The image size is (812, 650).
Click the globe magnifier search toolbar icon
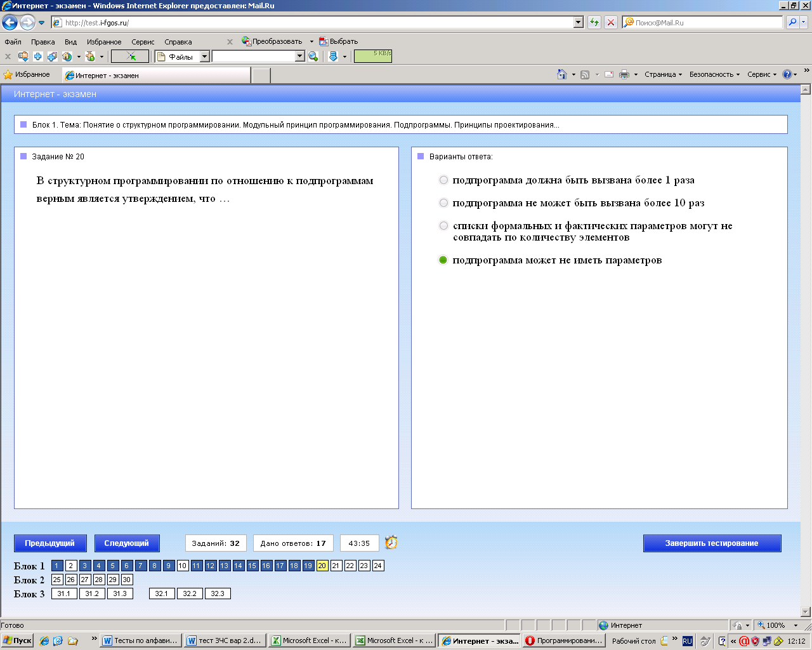tap(313, 56)
